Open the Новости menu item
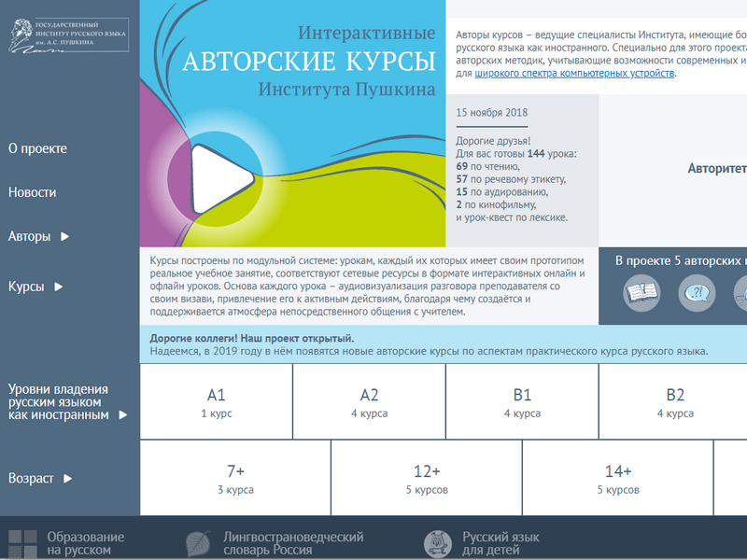The image size is (747, 560). click(32, 192)
